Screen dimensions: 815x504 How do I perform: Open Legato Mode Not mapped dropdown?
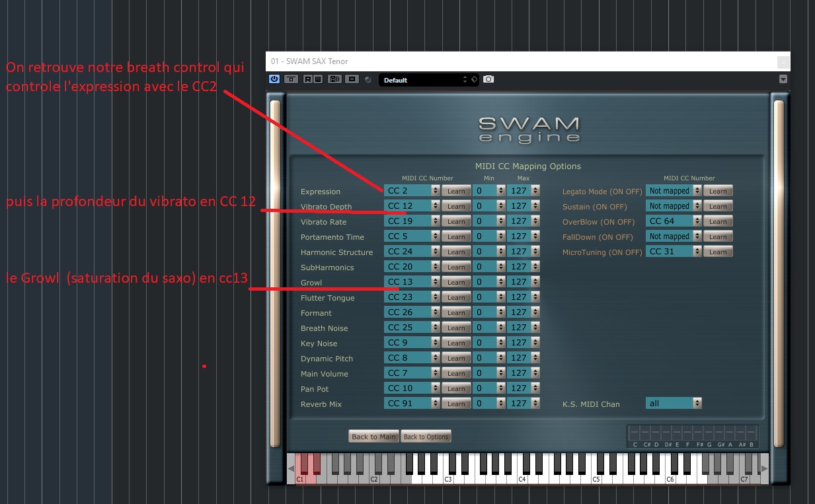tap(674, 191)
